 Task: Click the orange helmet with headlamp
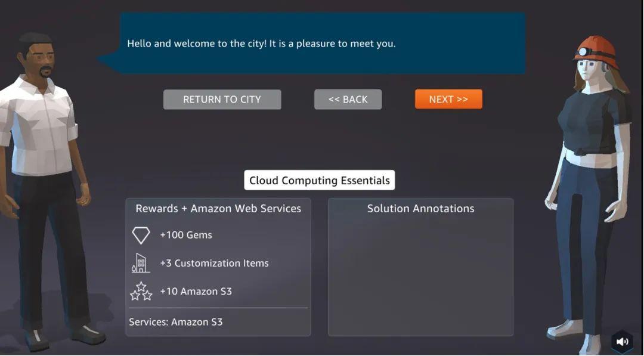click(x=596, y=51)
